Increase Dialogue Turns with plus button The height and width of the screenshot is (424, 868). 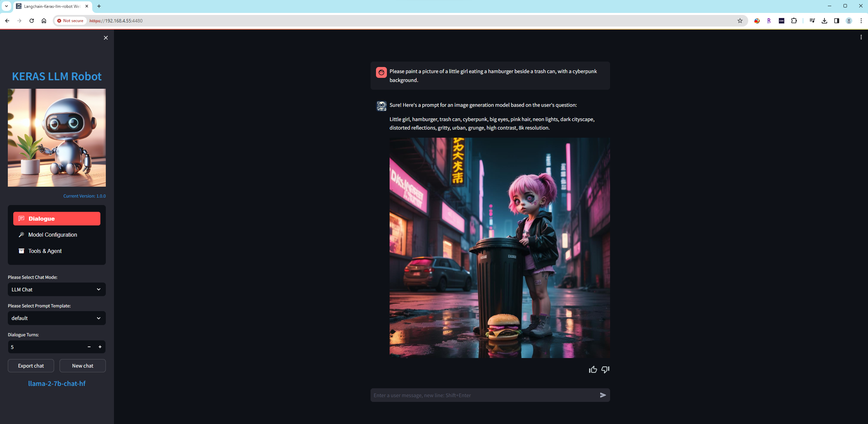click(x=100, y=347)
